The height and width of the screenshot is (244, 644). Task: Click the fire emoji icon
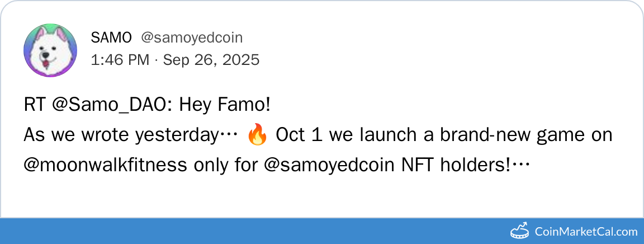tap(257, 135)
